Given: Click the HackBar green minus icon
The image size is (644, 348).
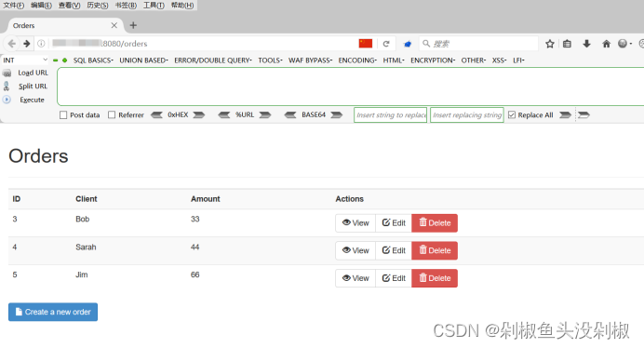Looking at the screenshot, I should pyautogui.click(x=56, y=60).
